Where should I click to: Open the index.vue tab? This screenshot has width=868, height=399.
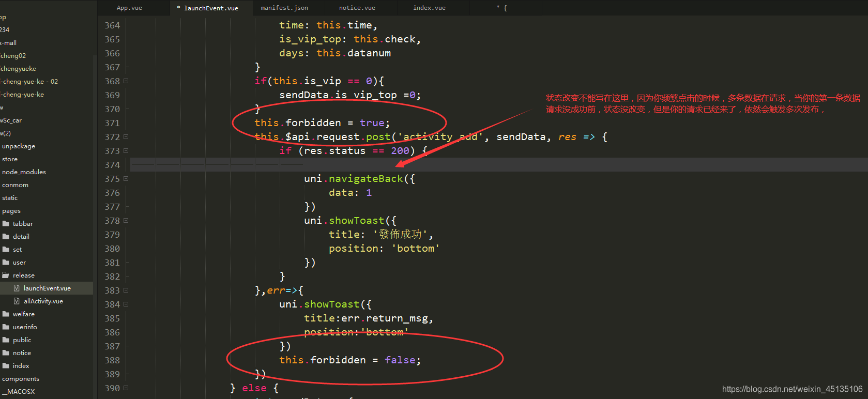[x=429, y=8]
